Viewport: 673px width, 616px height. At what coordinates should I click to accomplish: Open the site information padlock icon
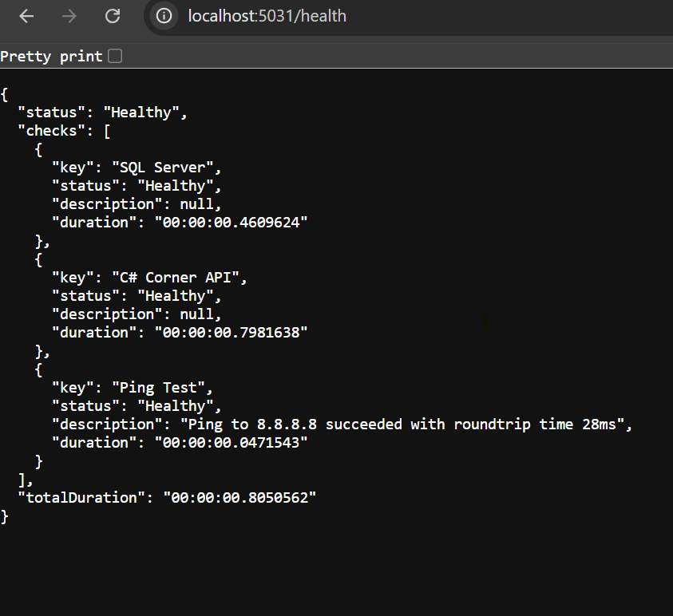[164, 16]
